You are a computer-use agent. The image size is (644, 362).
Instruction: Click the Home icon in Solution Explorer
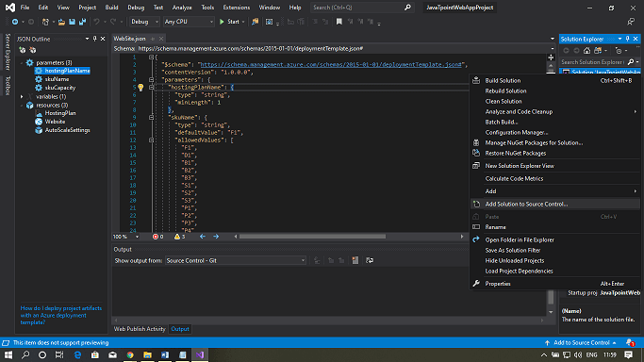pos(586,51)
